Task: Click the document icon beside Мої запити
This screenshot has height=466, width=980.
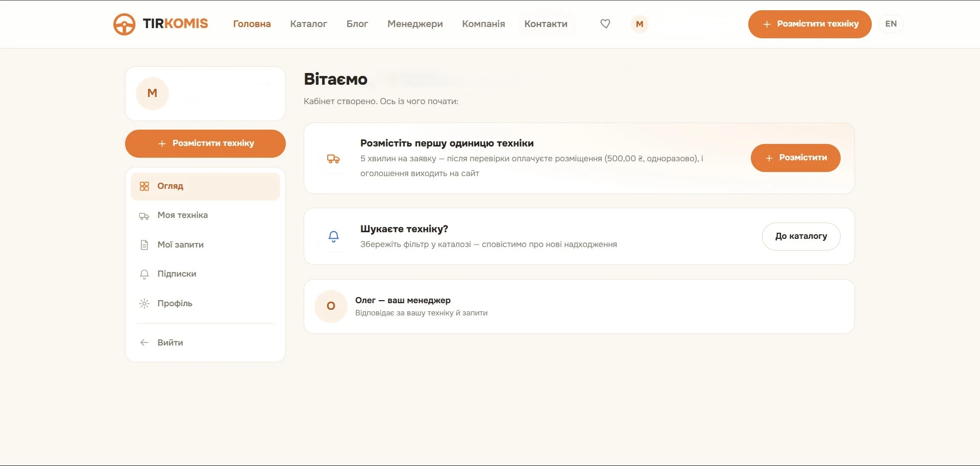Action: (x=144, y=245)
